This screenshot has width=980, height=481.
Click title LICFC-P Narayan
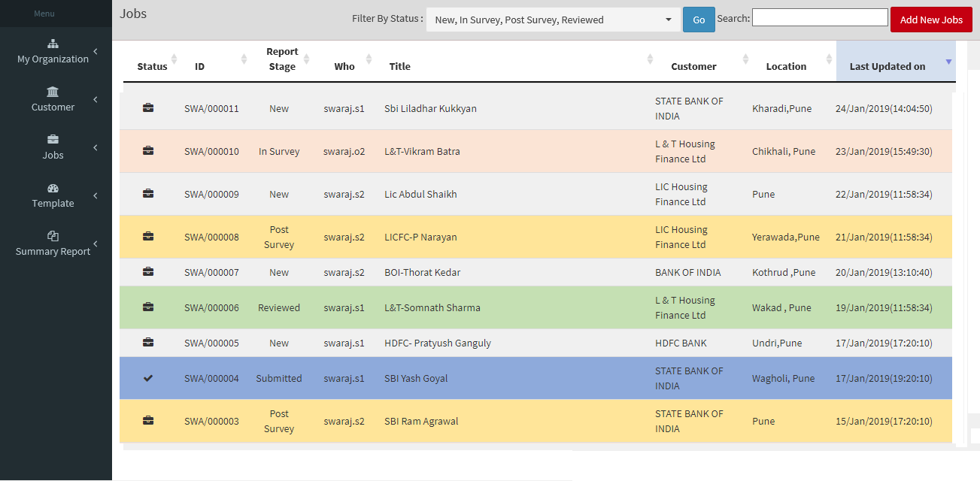click(x=420, y=237)
